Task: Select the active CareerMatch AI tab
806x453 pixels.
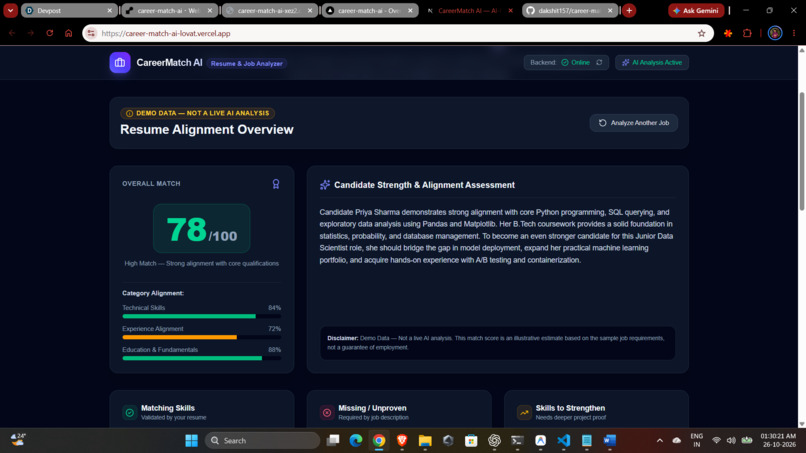Action: click(470, 10)
